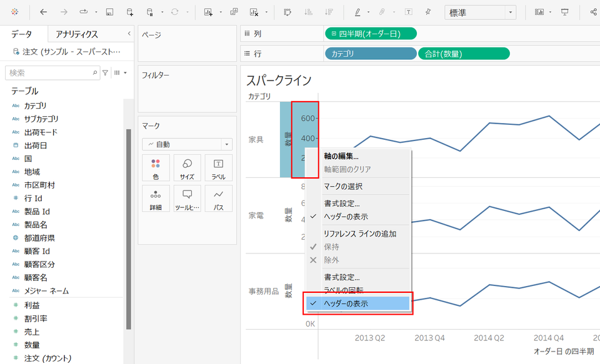Open the Path (パス) mark card
The height and width of the screenshot is (364, 600).
pyautogui.click(x=219, y=198)
